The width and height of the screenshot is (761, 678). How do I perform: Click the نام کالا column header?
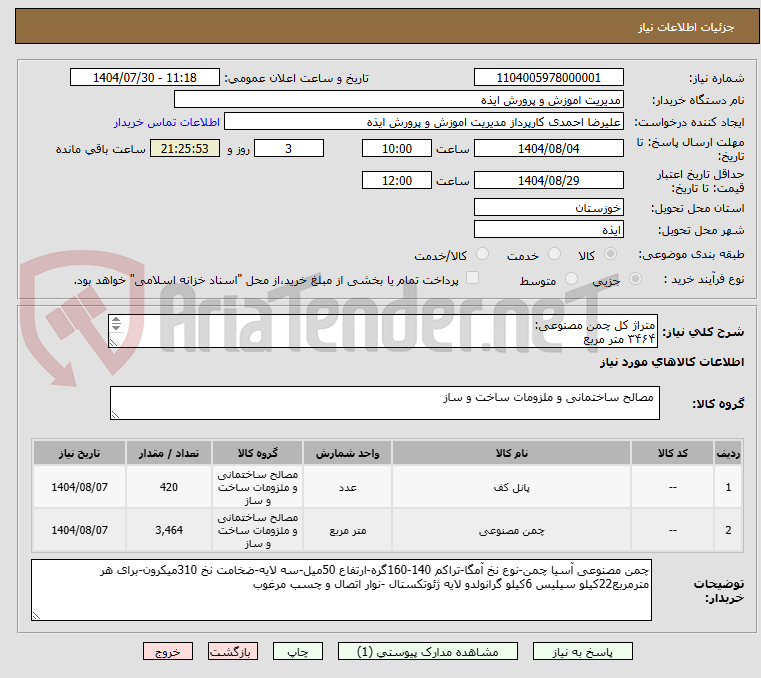coord(511,453)
